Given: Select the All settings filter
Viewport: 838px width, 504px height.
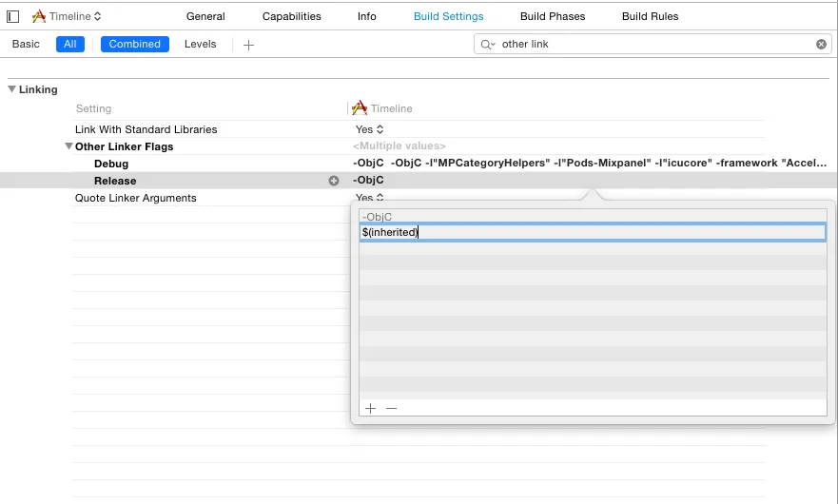Looking at the screenshot, I should [70, 44].
